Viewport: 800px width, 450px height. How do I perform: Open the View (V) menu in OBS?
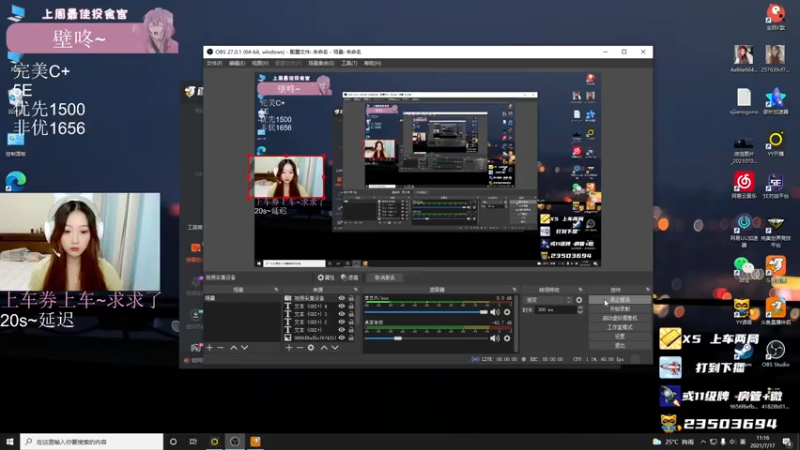point(260,63)
